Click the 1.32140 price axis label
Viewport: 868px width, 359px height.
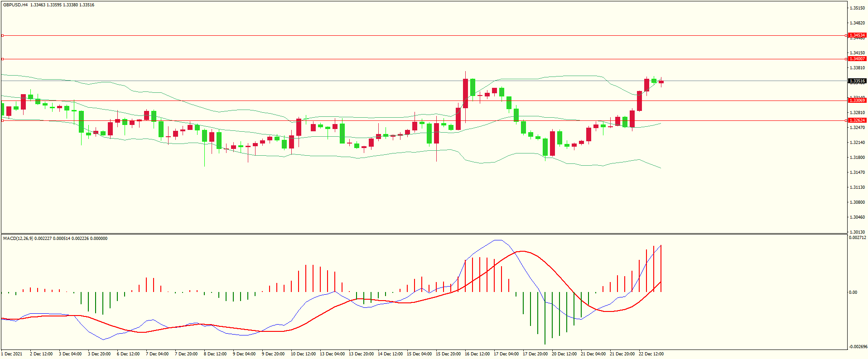coord(858,143)
